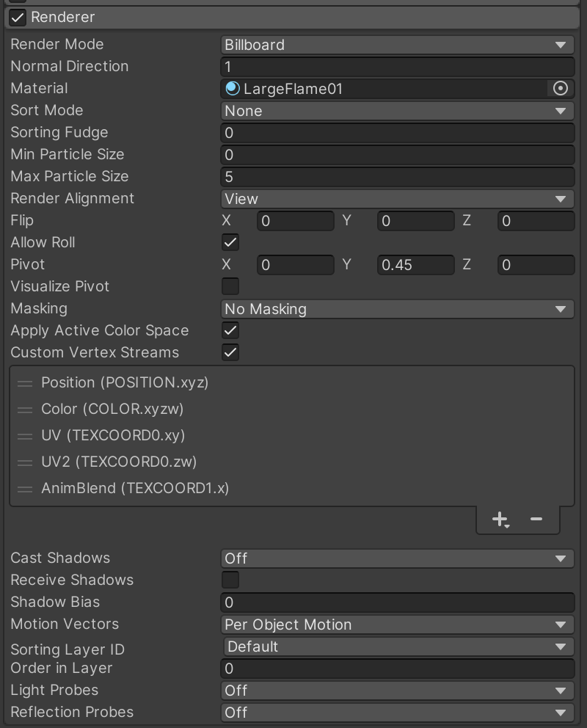Click the drag handle beside AnimBlend stream
This screenshot has width=587, height=728.
click(25, 489)
